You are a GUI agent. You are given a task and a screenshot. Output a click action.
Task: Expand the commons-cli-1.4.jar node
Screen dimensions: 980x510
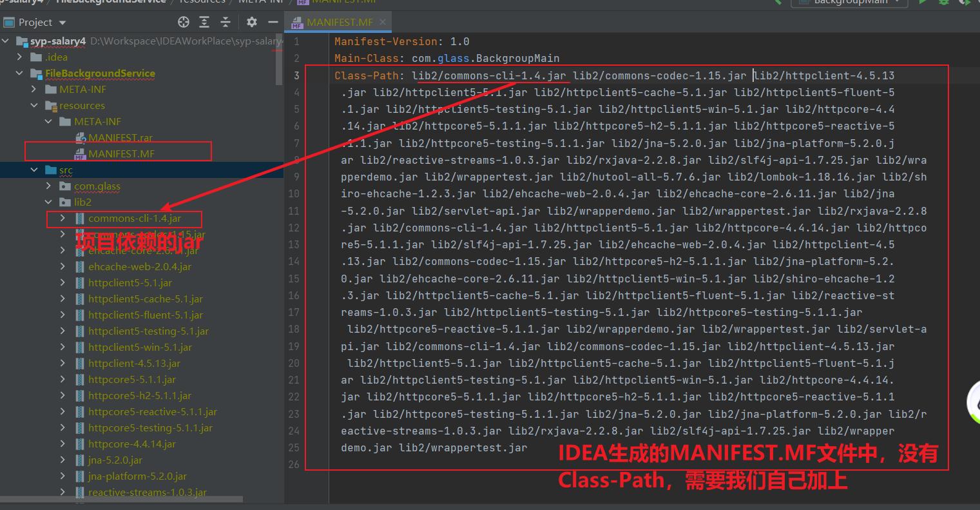(x=62, y=219)
